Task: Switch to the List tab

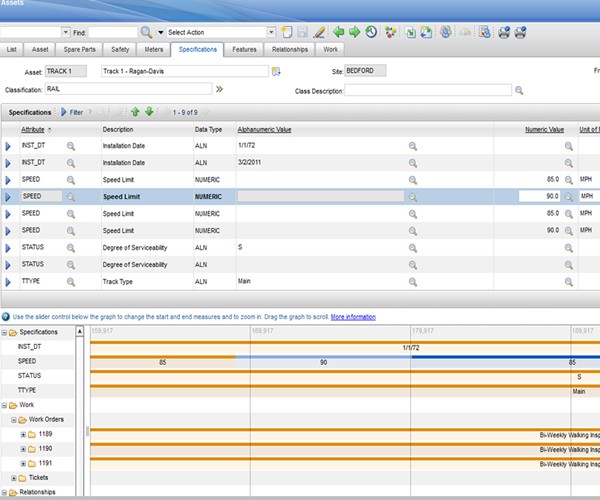Action: (x=11, y=49)
